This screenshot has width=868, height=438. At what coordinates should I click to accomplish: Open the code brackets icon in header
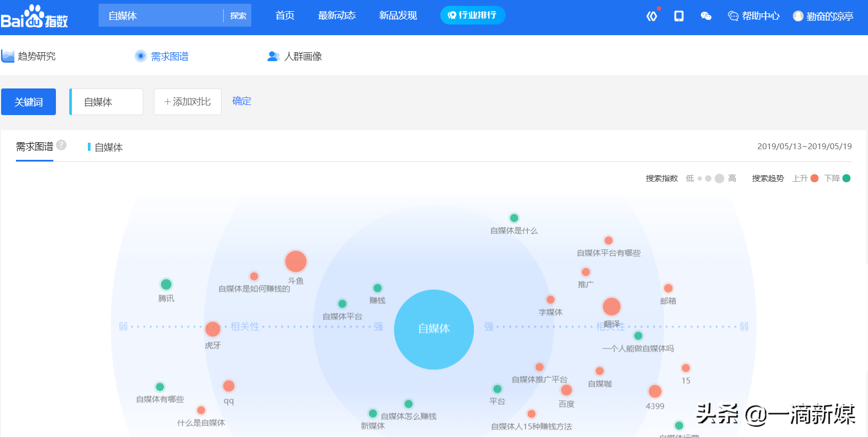point(652,16)
